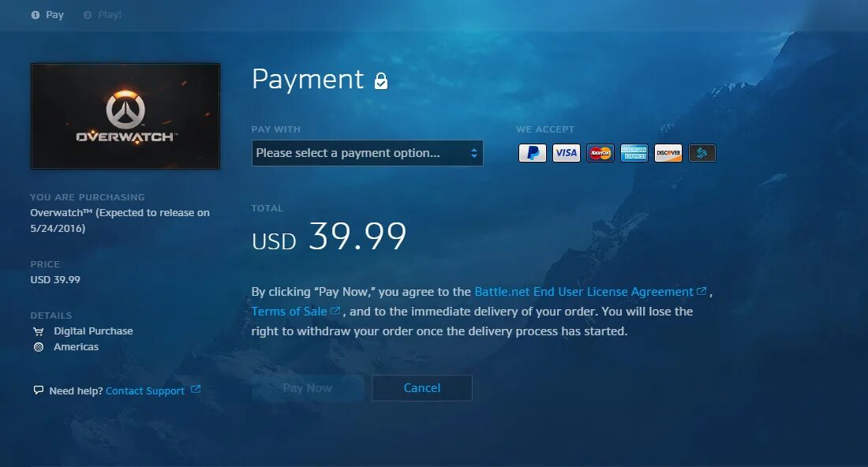
Task: Click the Battle.net Balance icon
Action: (x=702, y=153)
